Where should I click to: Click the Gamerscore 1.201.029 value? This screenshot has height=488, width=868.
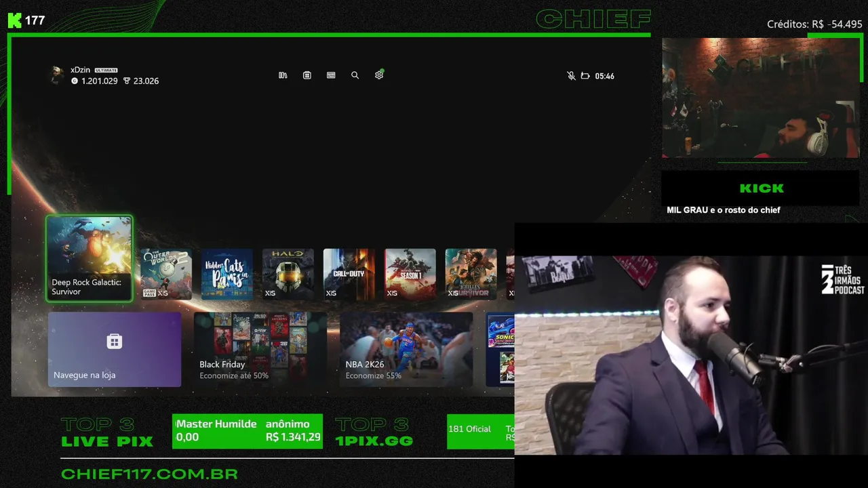[95, 81]
